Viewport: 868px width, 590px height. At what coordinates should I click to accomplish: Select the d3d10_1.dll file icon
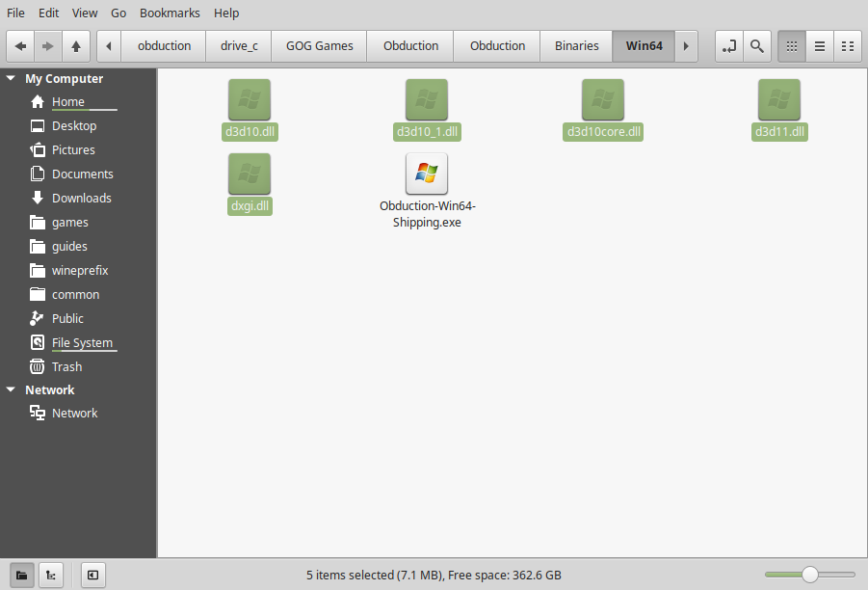coord(427,99)
